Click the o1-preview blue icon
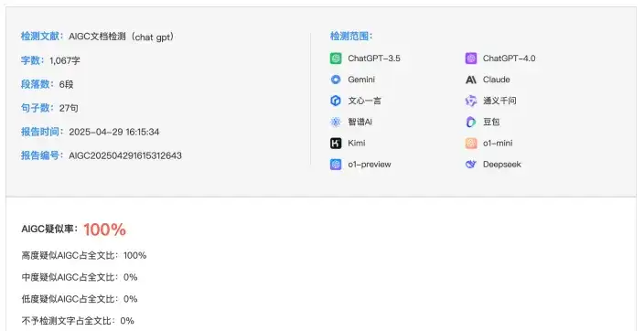The width and height of the screenshot is (644, 331). pyautogui.click(x=336, y=165)
